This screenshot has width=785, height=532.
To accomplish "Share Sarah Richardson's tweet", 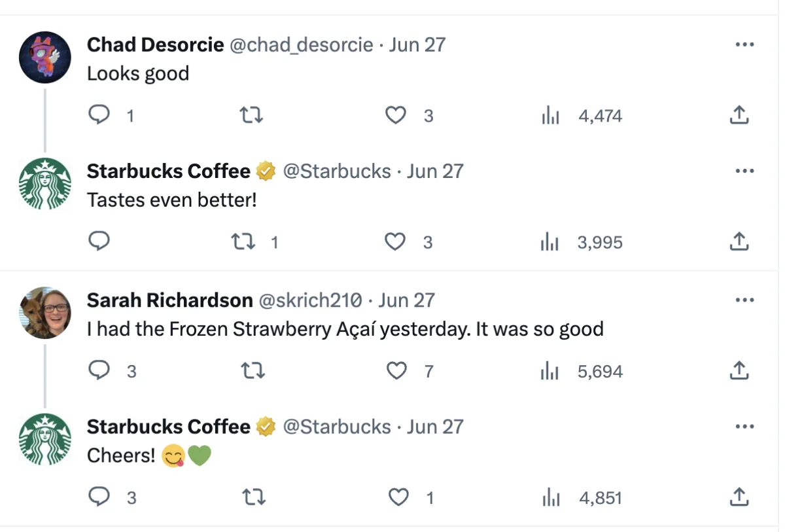I will tap(738, 371).
